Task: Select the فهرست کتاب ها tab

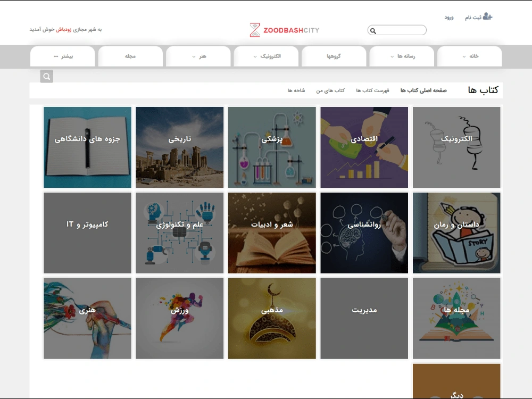Action: click(372, 90)
